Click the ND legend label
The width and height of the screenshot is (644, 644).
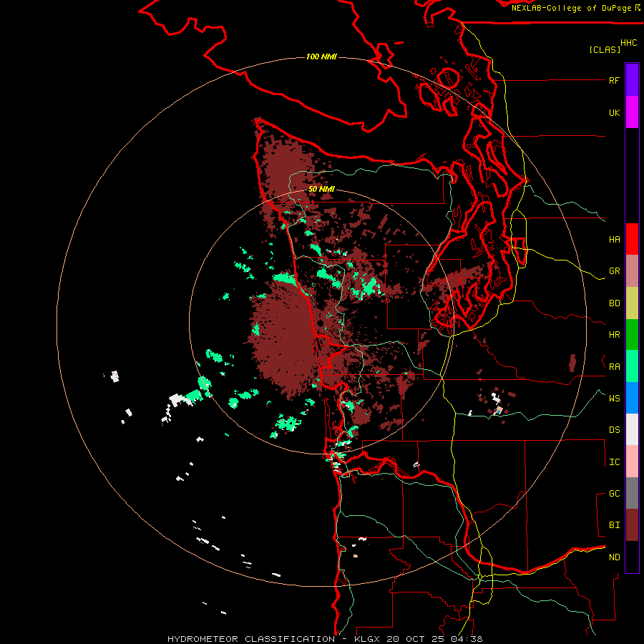click(614, 557)
